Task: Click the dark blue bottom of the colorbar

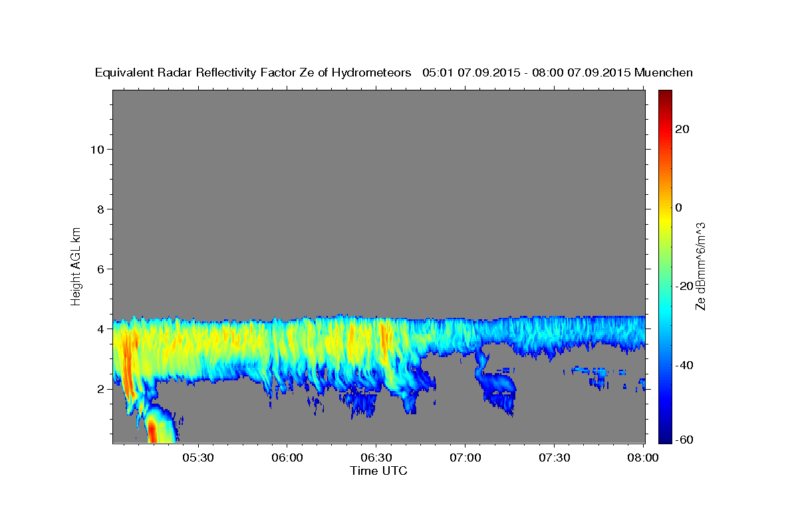Action: [665, 436]
